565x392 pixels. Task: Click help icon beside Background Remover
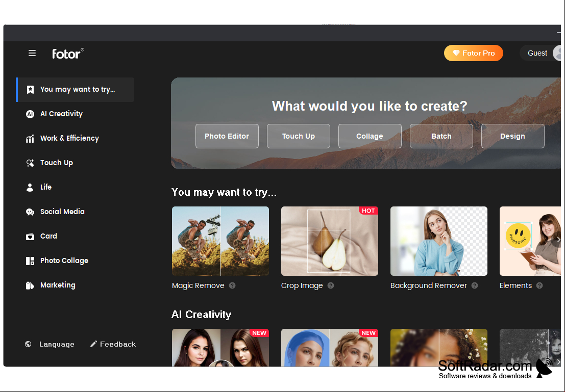tap(475, 285)
